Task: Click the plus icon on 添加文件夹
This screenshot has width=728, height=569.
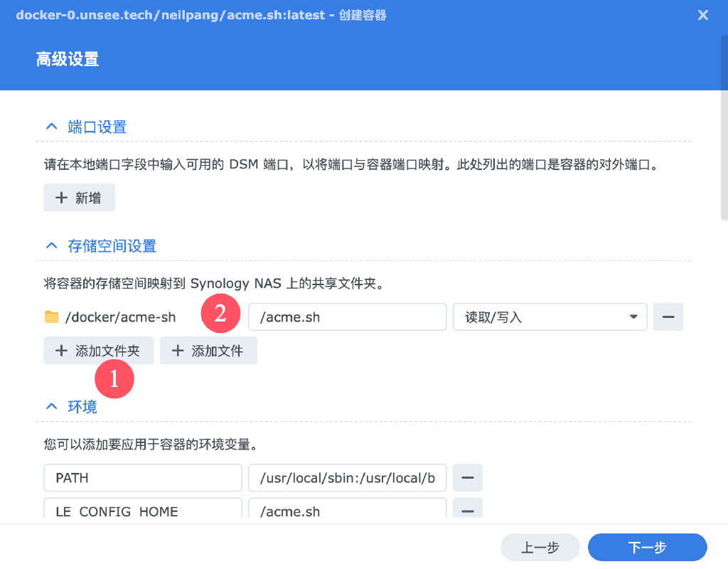Action: pos(60,350)
